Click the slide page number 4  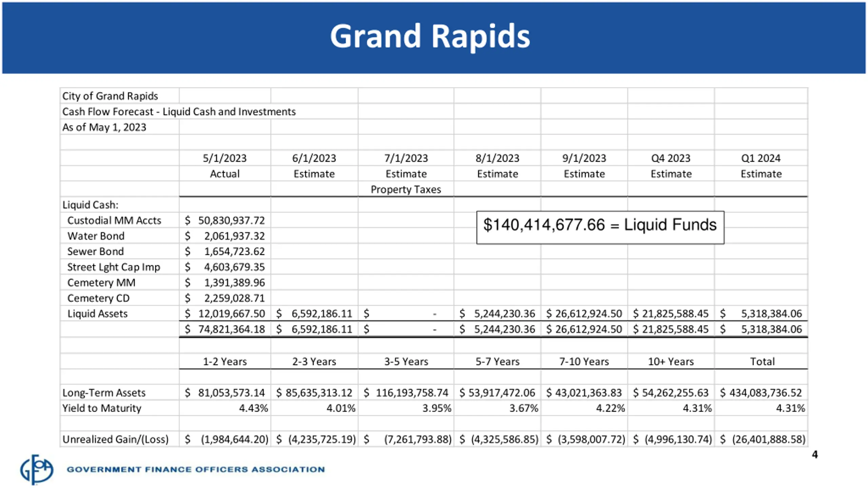815,454
